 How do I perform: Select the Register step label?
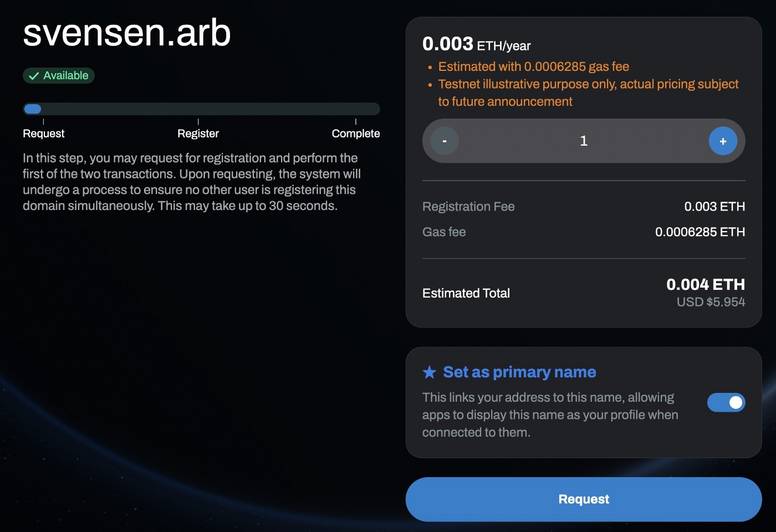coord(198,134)
